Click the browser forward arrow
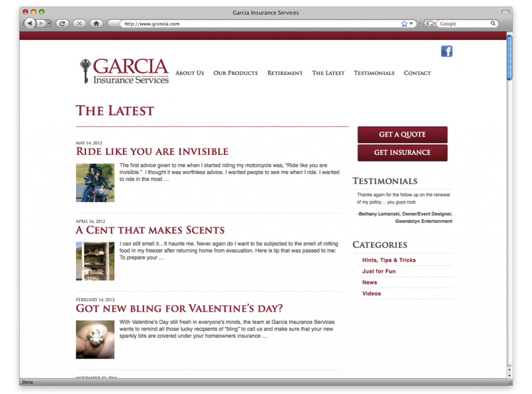 [x=41, y=23]
